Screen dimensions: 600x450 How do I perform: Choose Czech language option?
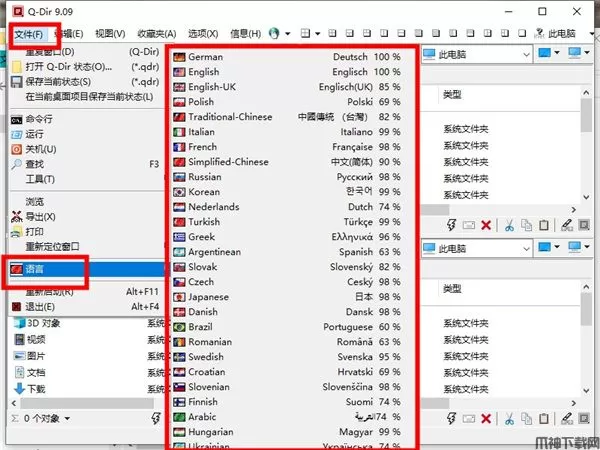pos(287,282)
